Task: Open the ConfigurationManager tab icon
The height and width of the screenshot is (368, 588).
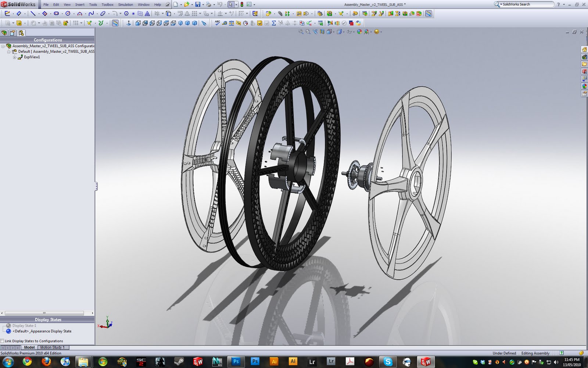Action: click(x=21, y=33)
